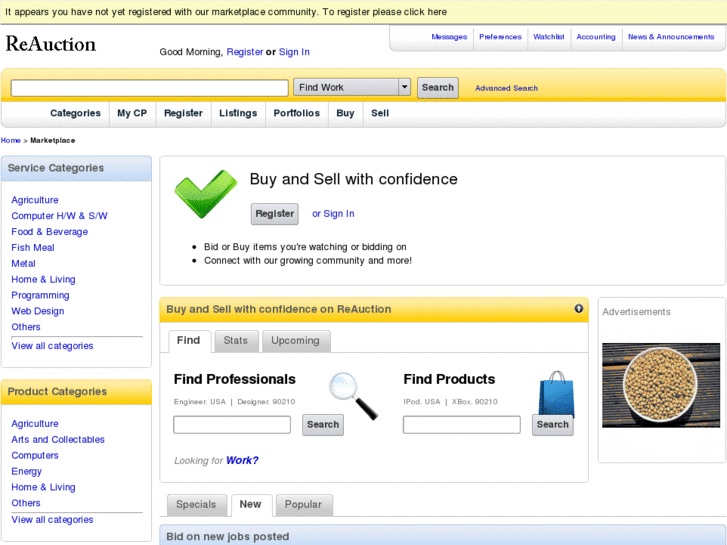Click the green checkmark icon
The height and width of the screenshot is (545, 727).
click(205, 193)
